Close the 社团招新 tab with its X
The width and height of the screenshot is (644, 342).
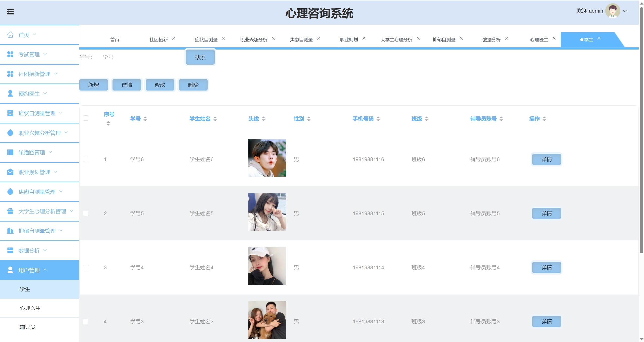[174, 38]
